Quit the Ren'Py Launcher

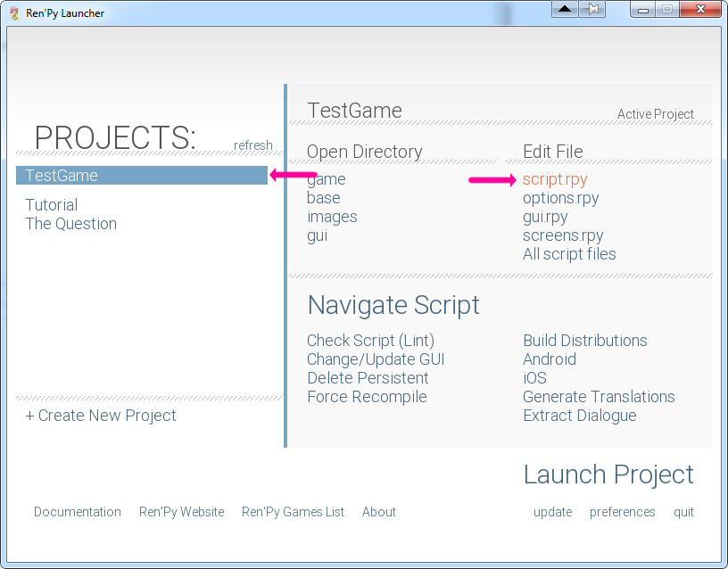pos(683,512)
